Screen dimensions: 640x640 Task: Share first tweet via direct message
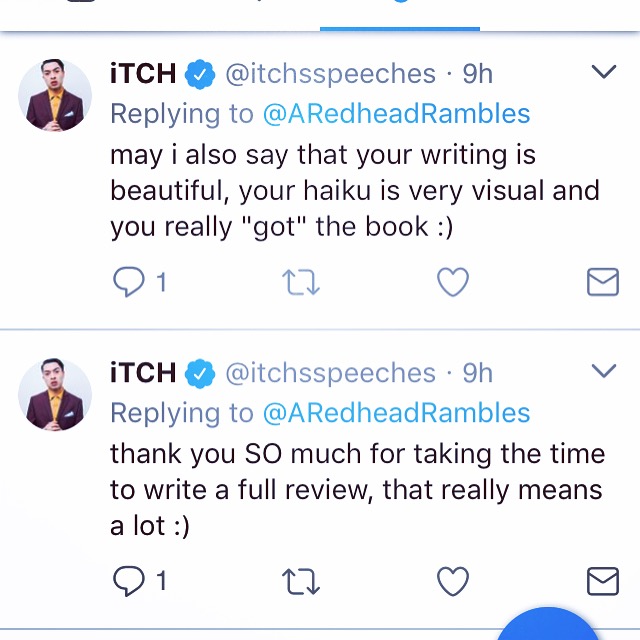click(603, 282)
